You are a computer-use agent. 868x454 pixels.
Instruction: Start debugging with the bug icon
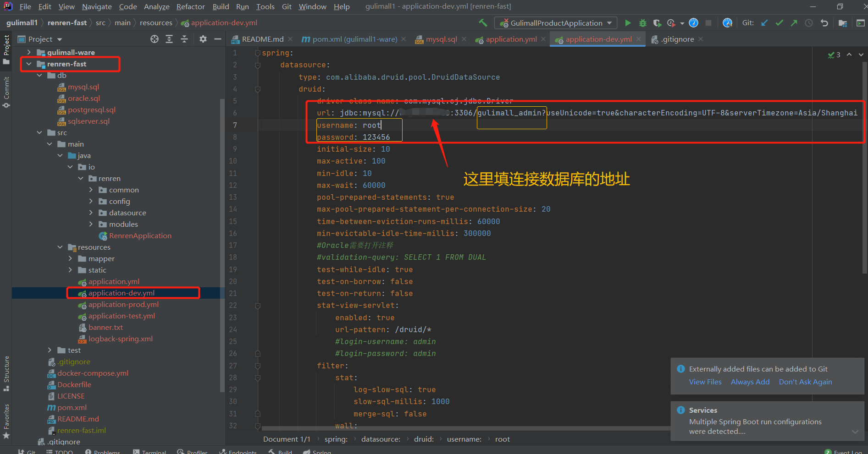point(643,23)
